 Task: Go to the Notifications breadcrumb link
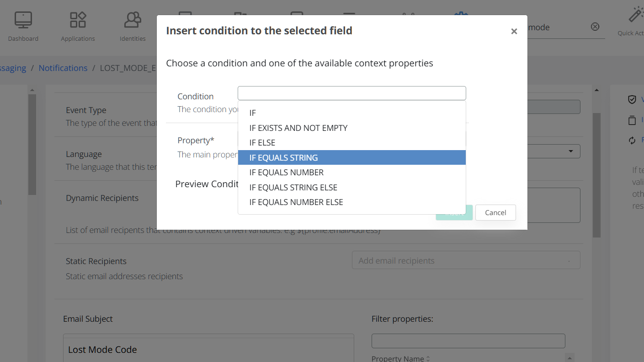[63, 68]
